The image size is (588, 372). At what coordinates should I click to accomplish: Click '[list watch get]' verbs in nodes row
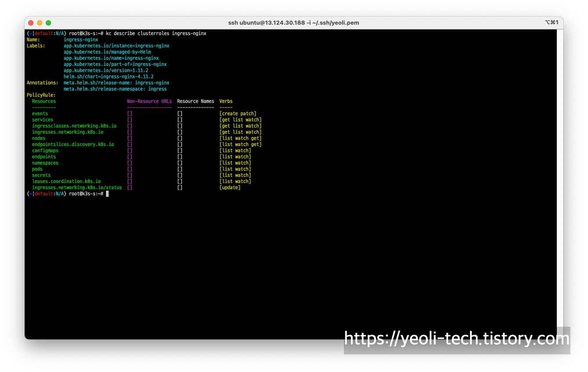(x=241, y=138)
